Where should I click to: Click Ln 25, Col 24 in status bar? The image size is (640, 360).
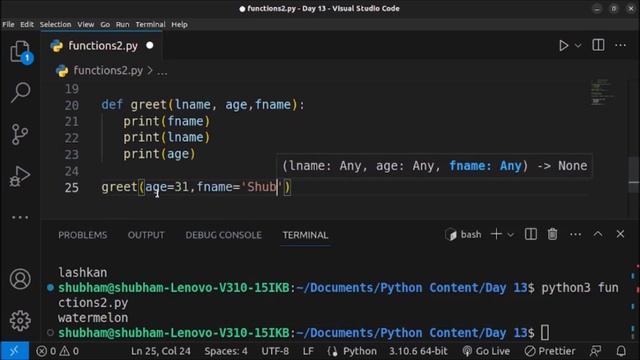click(x=161, y=351)
